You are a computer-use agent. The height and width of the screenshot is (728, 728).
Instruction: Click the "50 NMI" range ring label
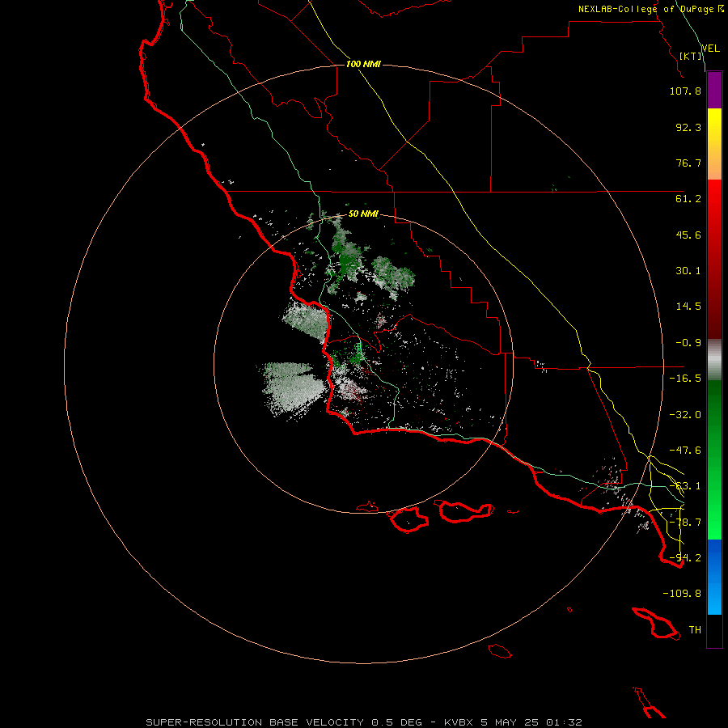[x=363, y=214]
